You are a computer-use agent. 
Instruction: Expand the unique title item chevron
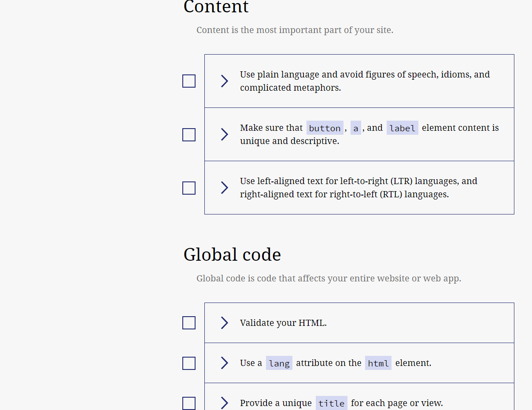pyautogui.click(x=224, y=403)
